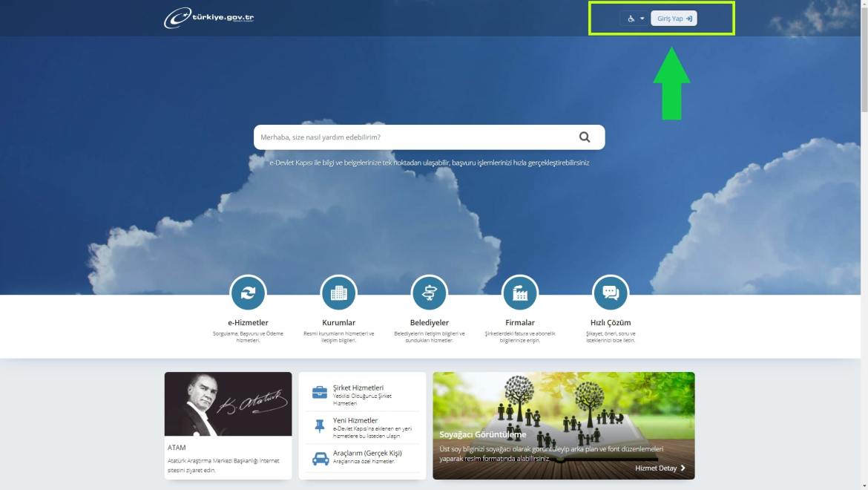The height and width of the screenshot is (490, 868).
Task: Click the Giriş Yap login button
Action: (674, 19)
